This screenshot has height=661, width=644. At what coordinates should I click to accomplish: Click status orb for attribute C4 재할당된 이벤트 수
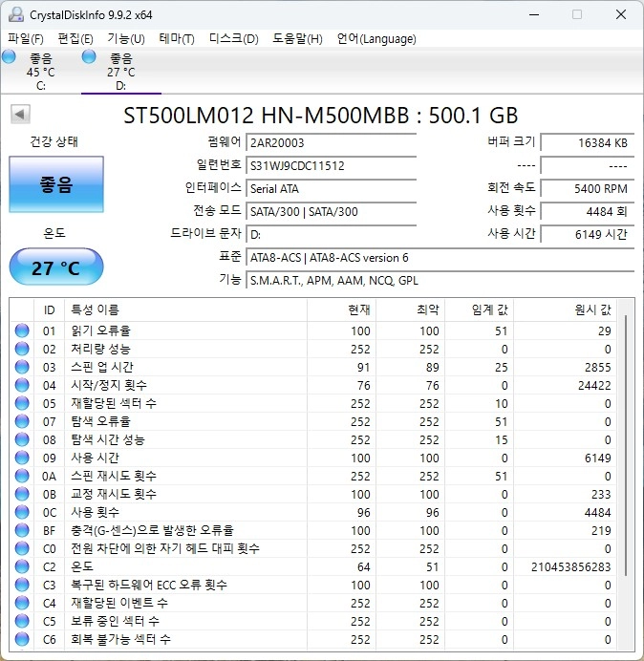[22, 603]
